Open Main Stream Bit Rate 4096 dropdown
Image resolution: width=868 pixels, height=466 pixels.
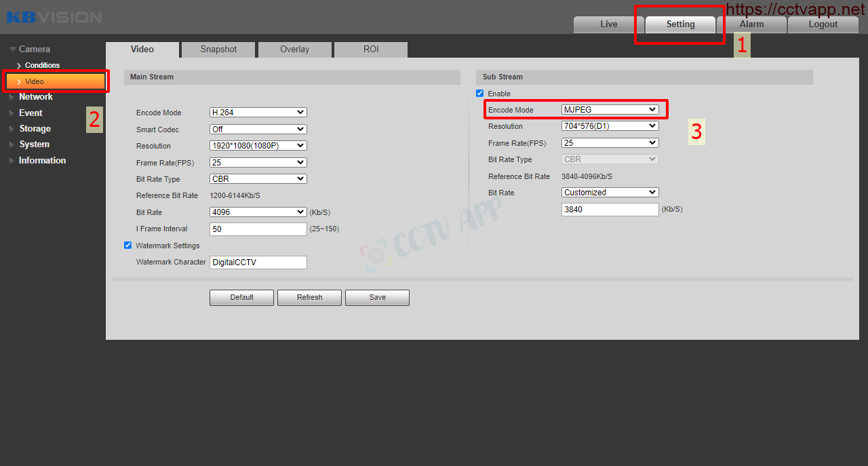point(258,212)
